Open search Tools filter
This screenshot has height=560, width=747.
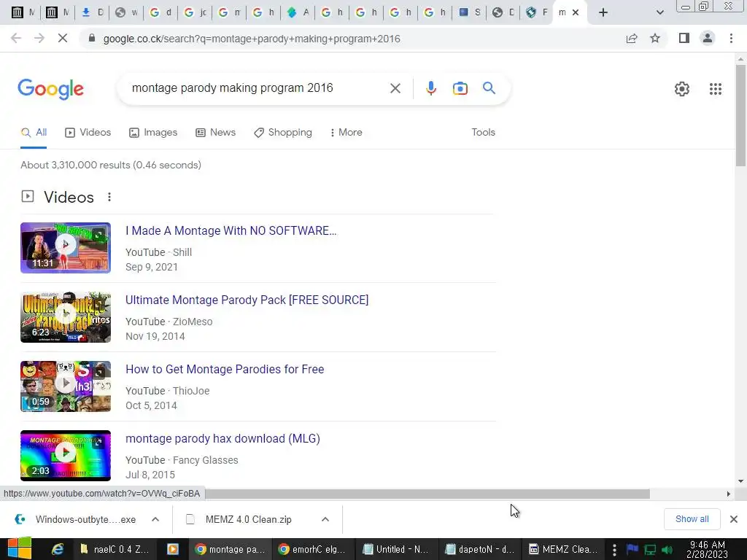click(x=483, y=133)
